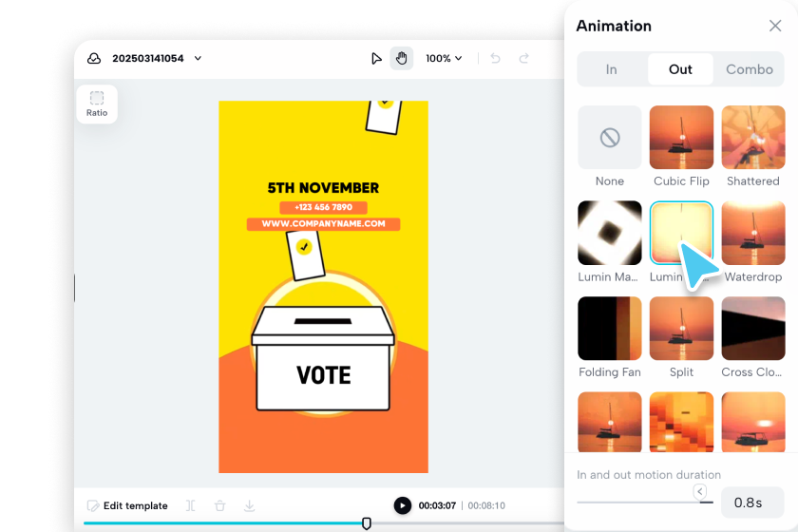
Task: Open the Ratio canvas option
Action: pyautogui.click(x=97, y=104)
